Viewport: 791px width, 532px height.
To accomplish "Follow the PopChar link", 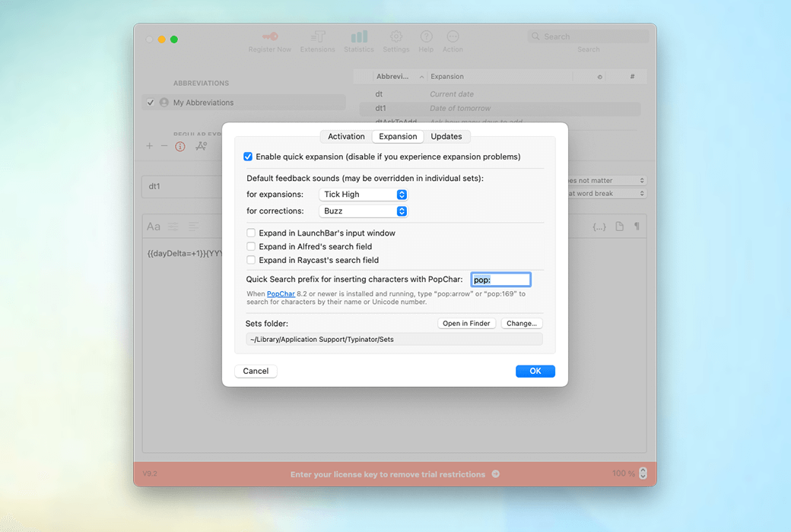I will point(281,294).
